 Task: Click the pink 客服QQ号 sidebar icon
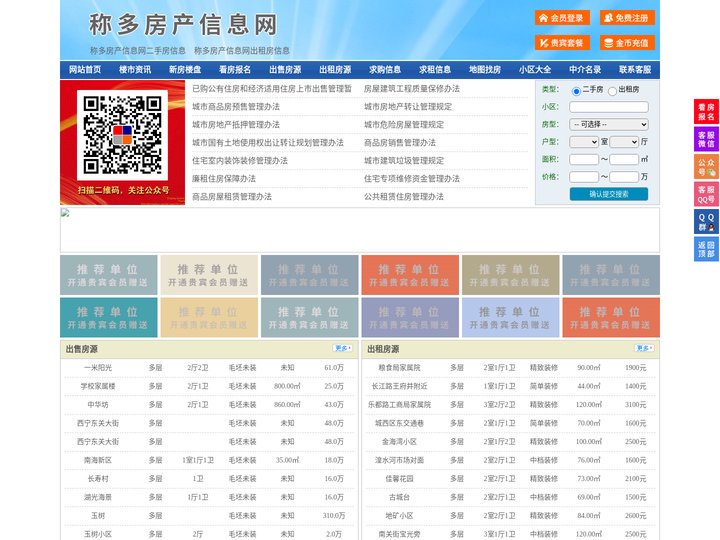(706, 194)
